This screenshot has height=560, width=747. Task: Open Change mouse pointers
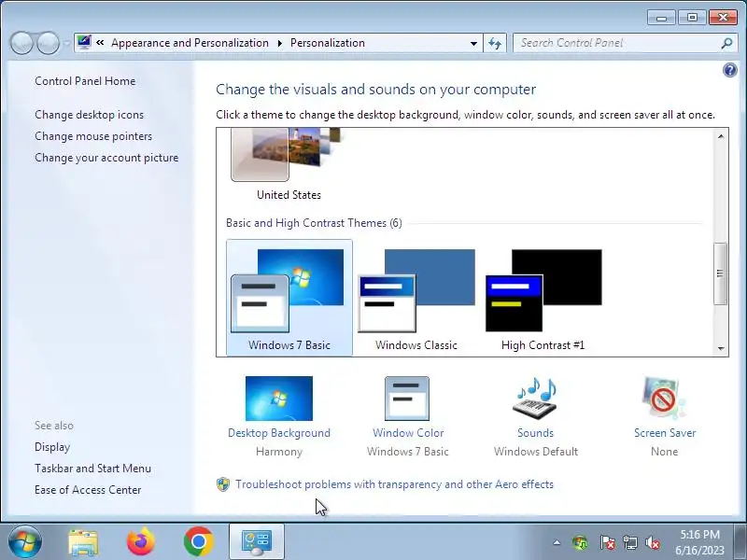point(93,136)
